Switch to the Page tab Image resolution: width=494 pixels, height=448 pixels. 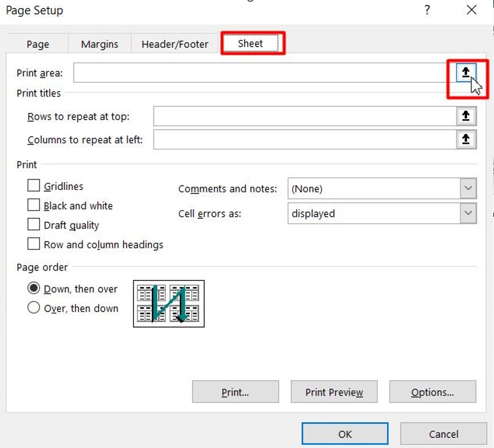38,44
